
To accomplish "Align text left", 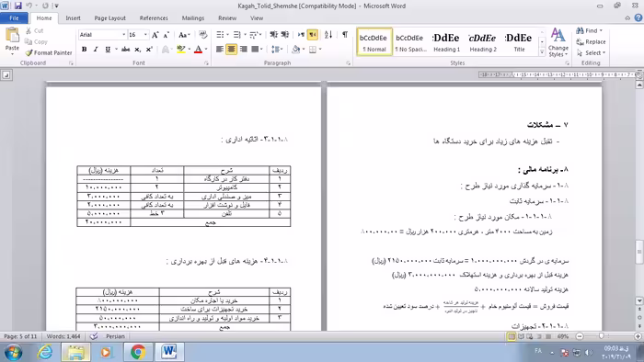I will point(220,50).
